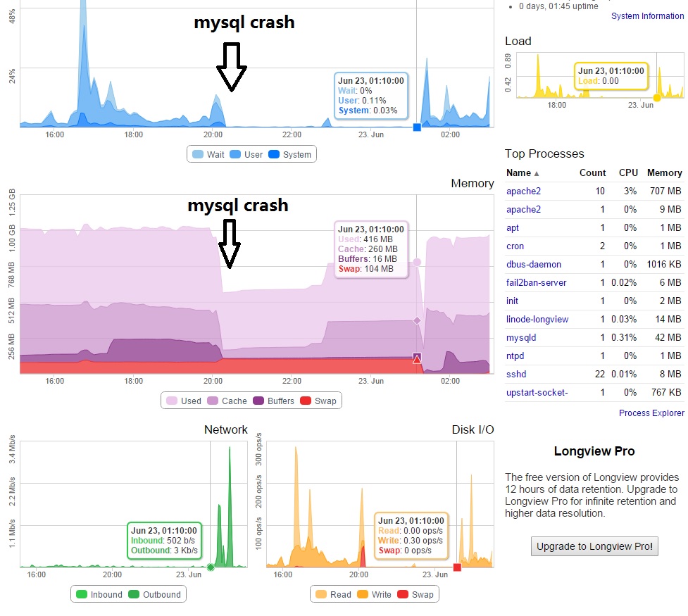Toggle the Wait series in CPU legend
The height and width of the screenshot is (616, 688).
coord(208,154)
